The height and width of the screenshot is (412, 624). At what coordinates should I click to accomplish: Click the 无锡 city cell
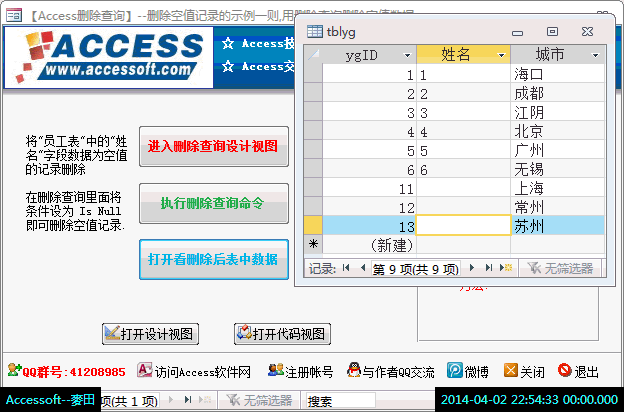[x=557, y=169]
